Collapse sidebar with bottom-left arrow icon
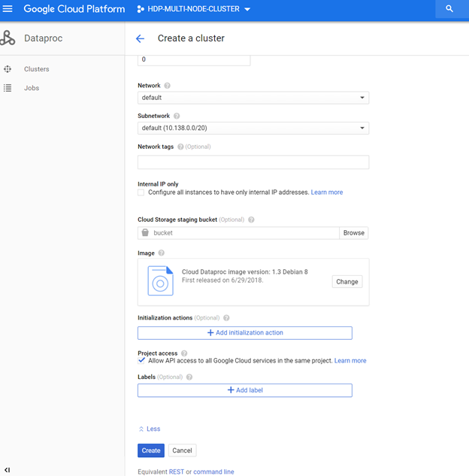Viewport: 469px width, 476px height. click(x=8, y=470)
